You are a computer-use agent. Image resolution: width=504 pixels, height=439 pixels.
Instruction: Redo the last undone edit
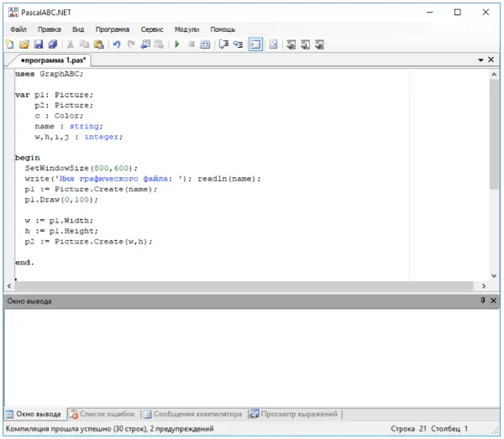[131, 44]
